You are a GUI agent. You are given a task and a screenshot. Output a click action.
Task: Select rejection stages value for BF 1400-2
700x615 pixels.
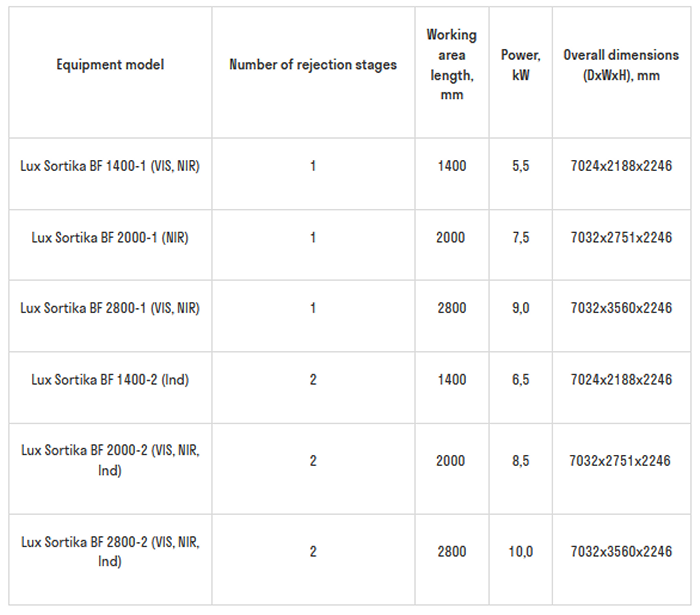coord(313,379)
